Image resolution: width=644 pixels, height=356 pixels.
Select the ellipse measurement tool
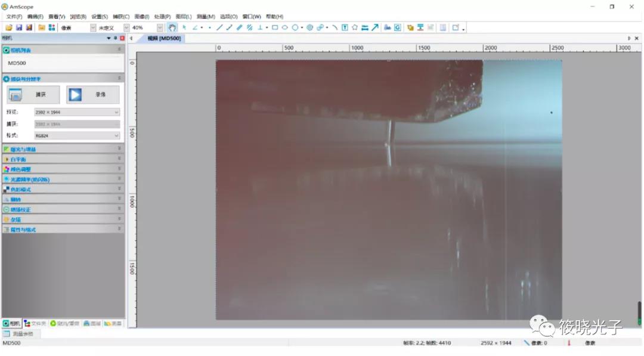click(x=285, y=27)
